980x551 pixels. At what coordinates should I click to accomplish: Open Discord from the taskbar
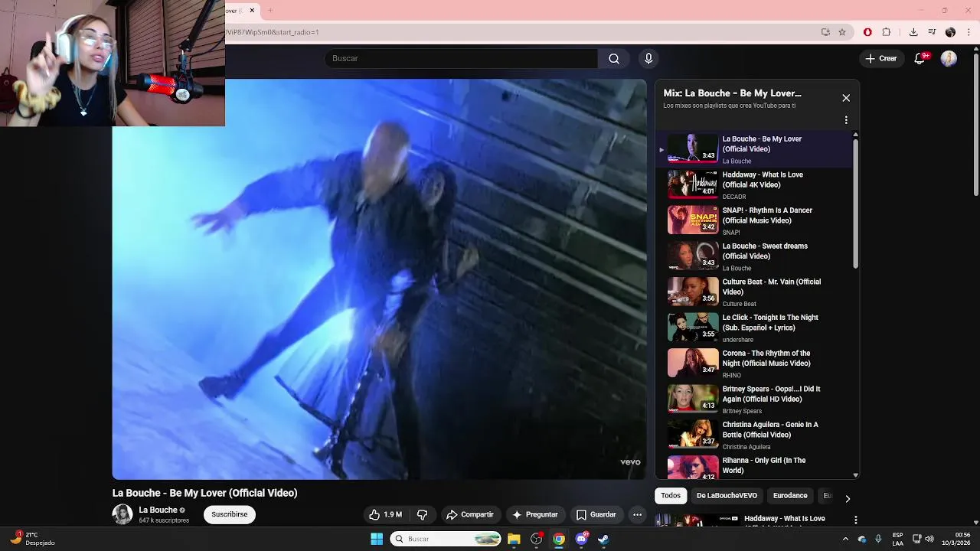click(582, 539)
